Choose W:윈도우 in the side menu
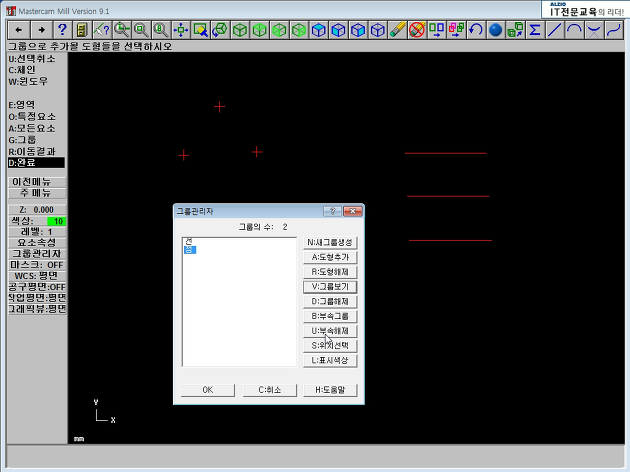630x472 pixels. 28,82
